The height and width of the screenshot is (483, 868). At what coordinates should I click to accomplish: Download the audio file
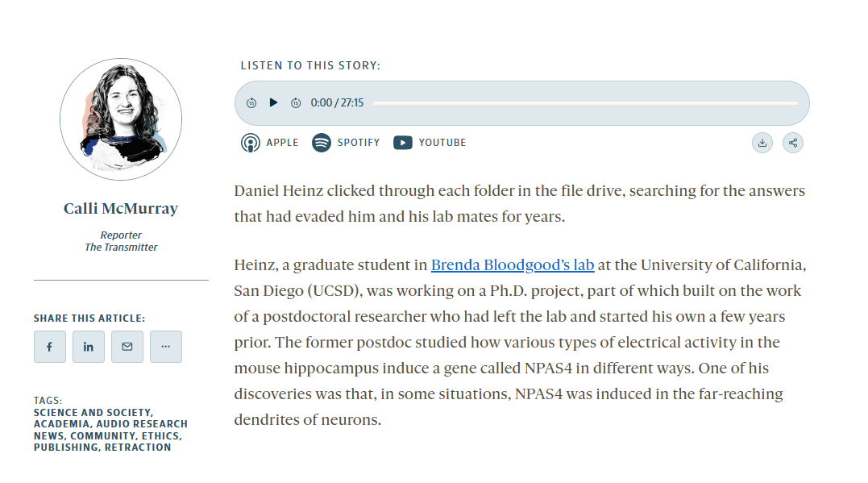click(762, 143)
